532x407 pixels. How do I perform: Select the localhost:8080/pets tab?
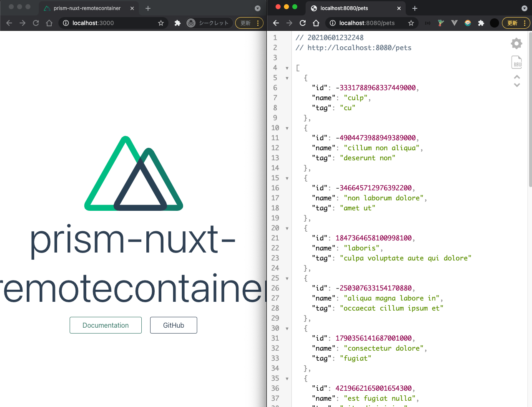[x=356, y=8]
